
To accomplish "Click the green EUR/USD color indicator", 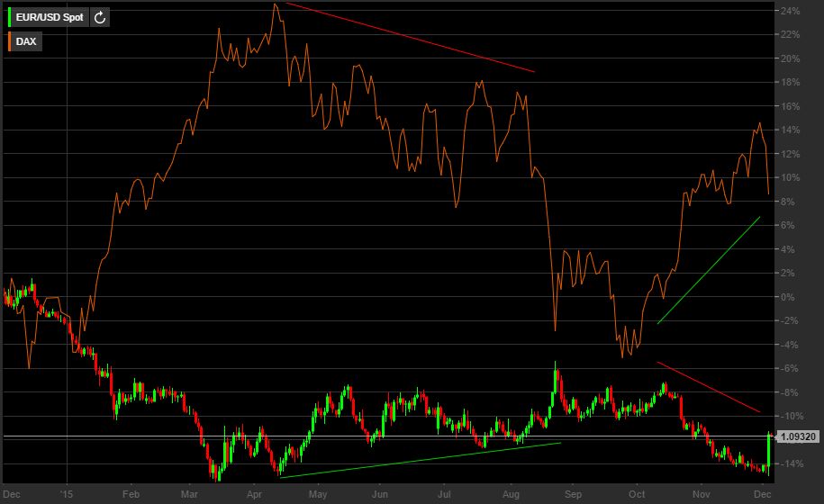I will (10, 17).
